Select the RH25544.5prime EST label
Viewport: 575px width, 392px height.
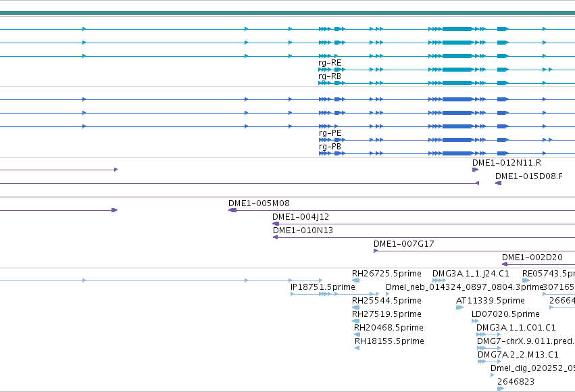(x=386, y=301)
